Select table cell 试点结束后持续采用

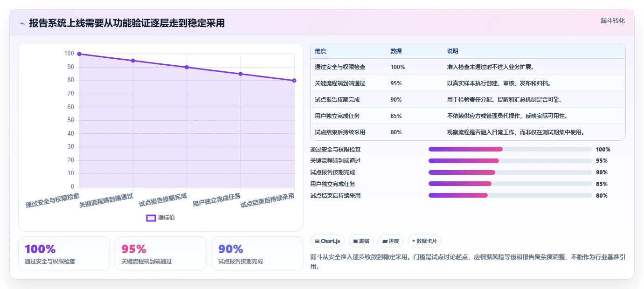pyautogui.click(x=340, y=132)
